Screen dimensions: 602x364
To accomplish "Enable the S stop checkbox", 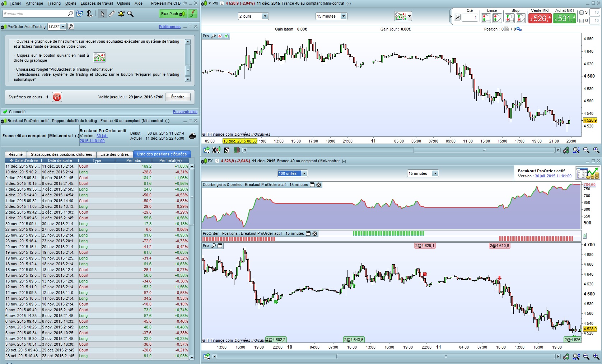I will (x=582, y=12).
